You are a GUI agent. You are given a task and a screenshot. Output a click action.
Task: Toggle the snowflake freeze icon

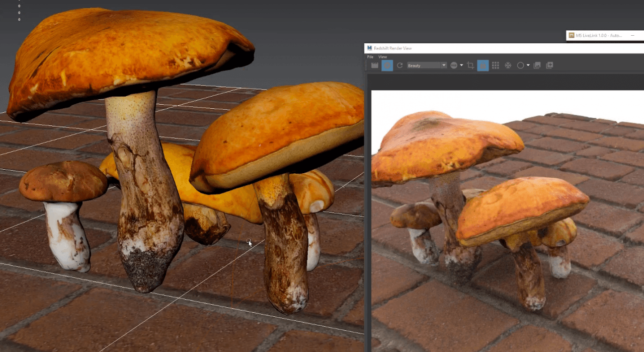(508, 65)
